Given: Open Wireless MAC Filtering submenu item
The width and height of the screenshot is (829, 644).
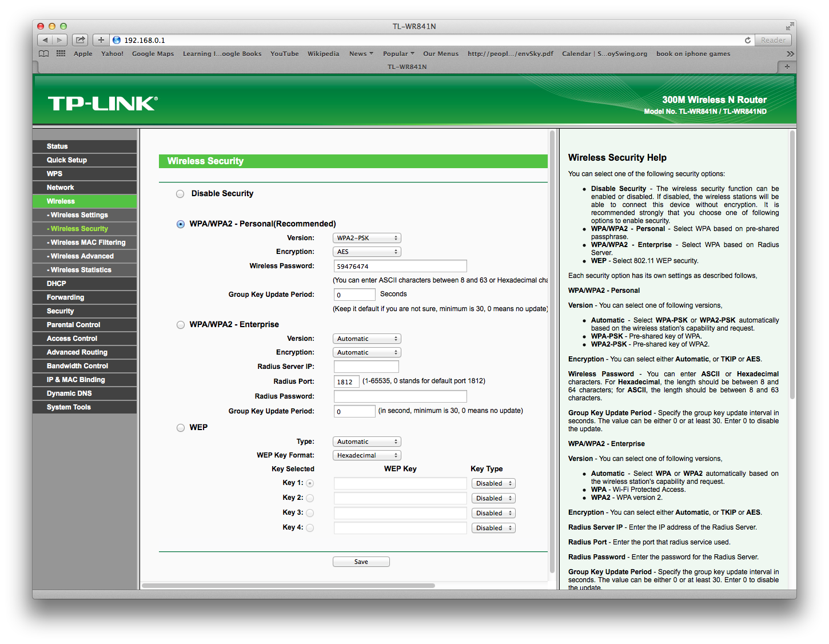Looking at the screenshot, I should click(x=85, y=243).
